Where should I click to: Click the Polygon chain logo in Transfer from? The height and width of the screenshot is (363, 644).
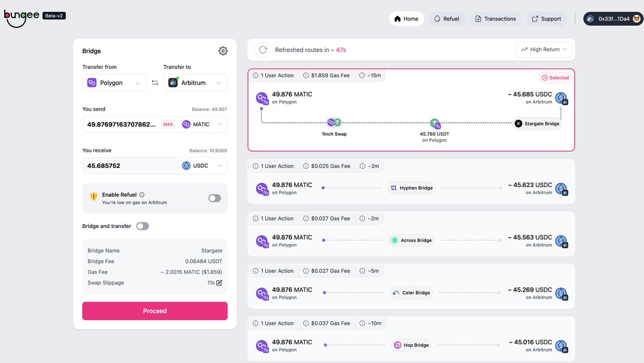[91, 83]
